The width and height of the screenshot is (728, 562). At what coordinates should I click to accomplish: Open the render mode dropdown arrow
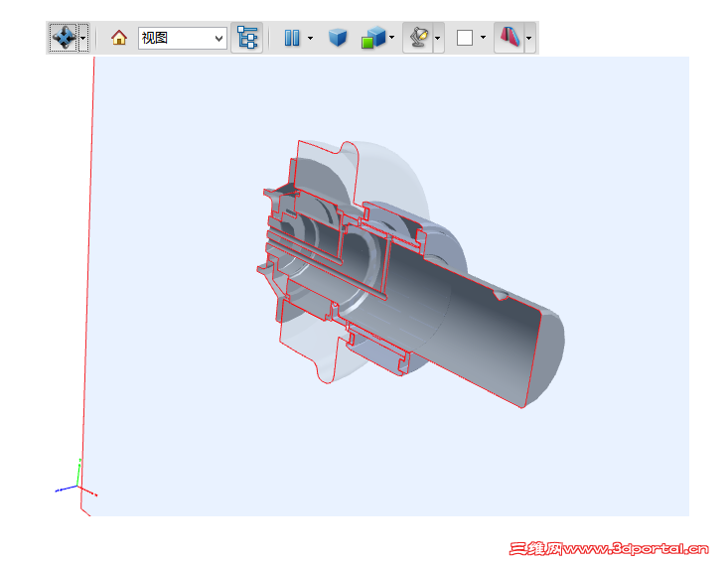[392, 38]
